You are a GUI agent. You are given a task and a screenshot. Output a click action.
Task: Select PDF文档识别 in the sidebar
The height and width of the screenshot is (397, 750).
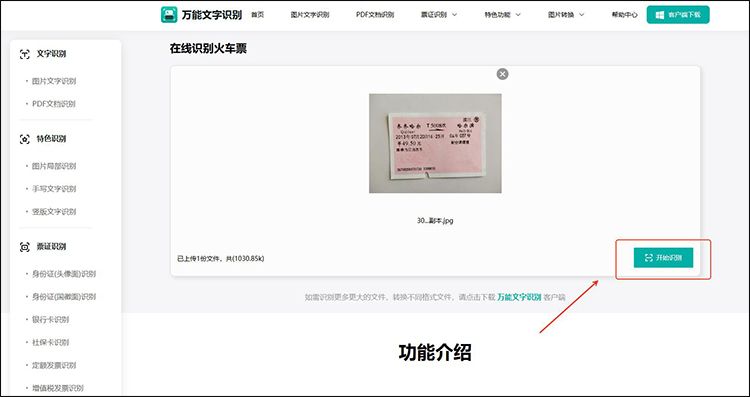54,104
